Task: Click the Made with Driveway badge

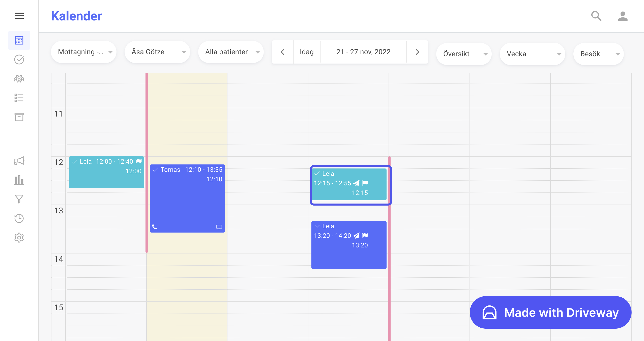Action: [551, 312]
